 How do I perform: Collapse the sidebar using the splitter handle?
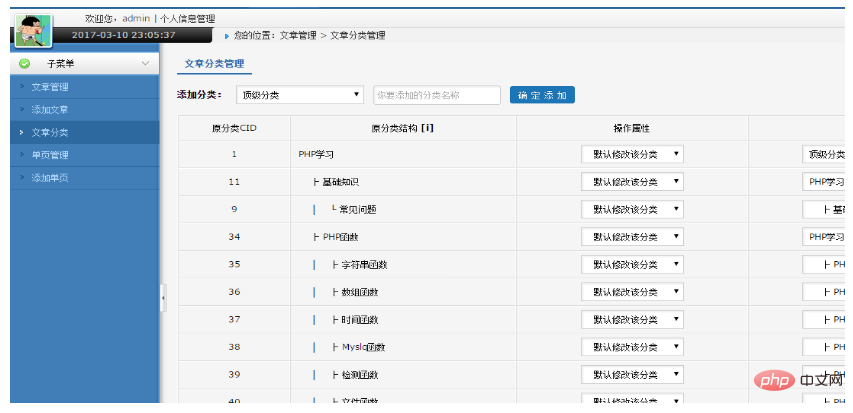(163, 298)
